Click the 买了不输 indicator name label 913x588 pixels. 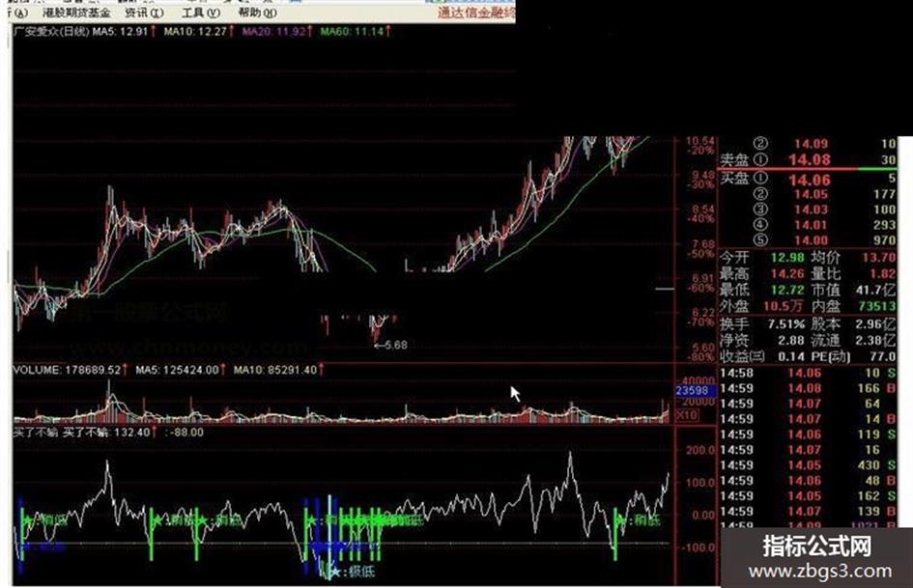click(36, 433)
